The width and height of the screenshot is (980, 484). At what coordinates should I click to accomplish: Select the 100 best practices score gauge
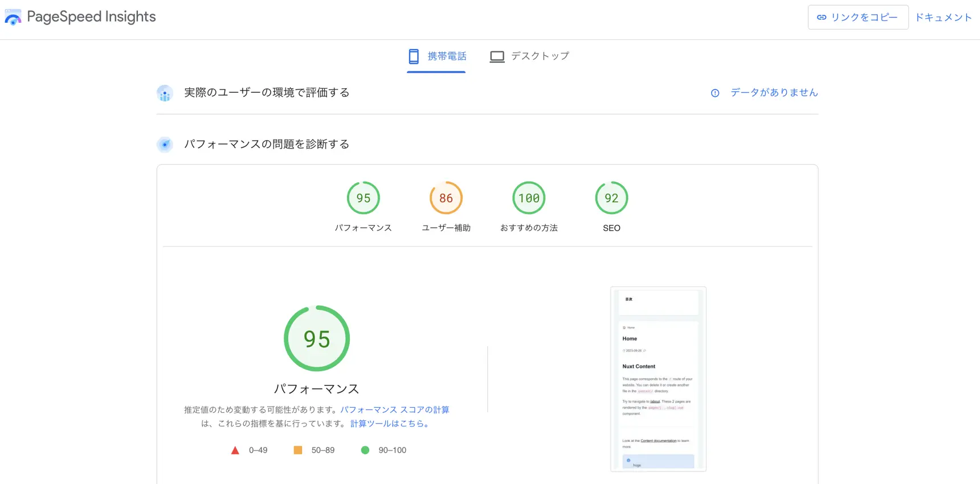pyautogui.click(x=529, y=198)
